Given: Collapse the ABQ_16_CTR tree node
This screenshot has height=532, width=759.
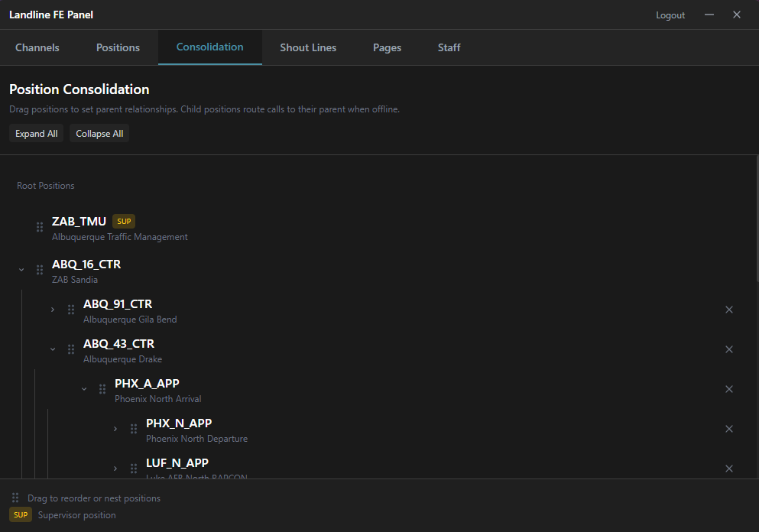Looking at the screenshot, I should pos(21,270).
